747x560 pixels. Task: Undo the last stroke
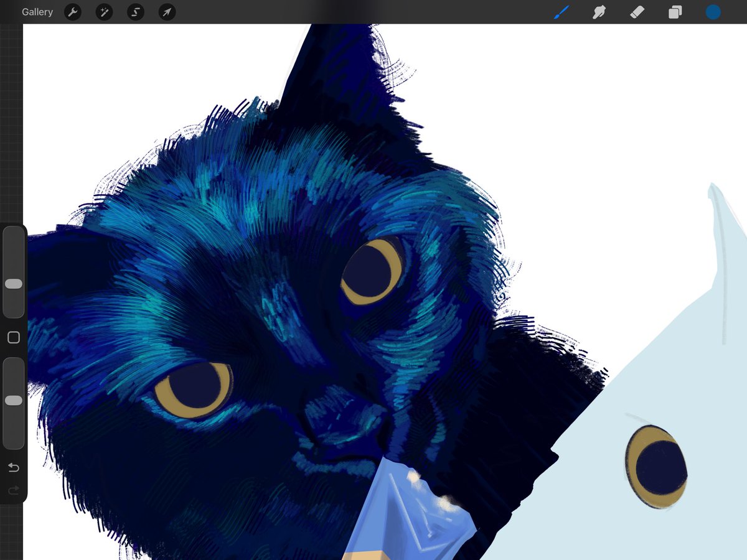[x=14, y=468]
